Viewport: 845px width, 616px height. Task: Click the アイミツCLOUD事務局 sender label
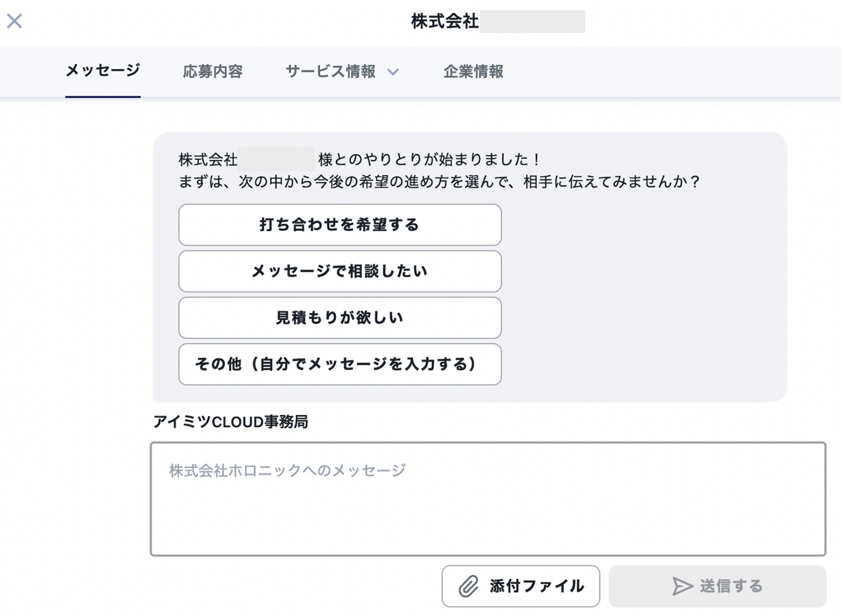click(x=230, y=422)
